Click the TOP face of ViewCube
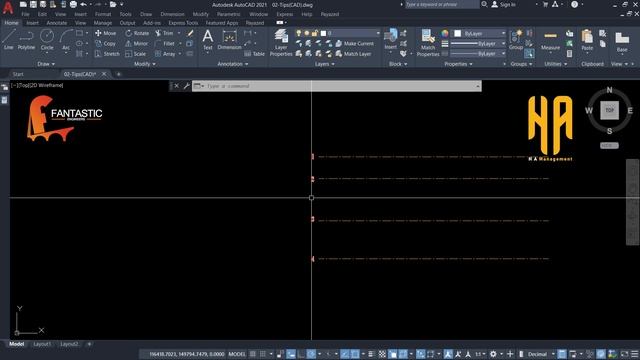Viewport: 640px width, 360px height. tap(609, 110)
